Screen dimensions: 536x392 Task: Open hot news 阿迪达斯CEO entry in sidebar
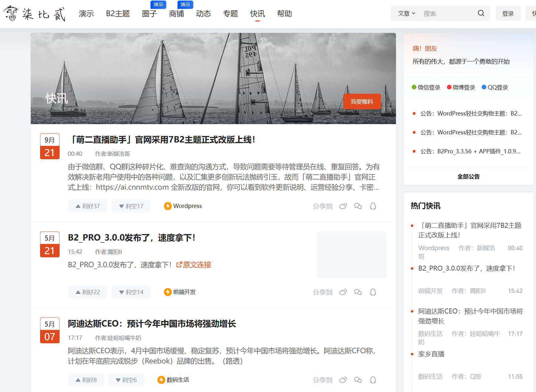tap(470, 316)
